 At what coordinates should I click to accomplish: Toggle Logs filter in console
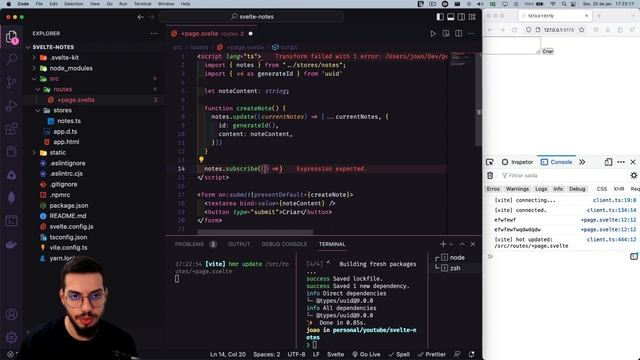coord(541,189)
